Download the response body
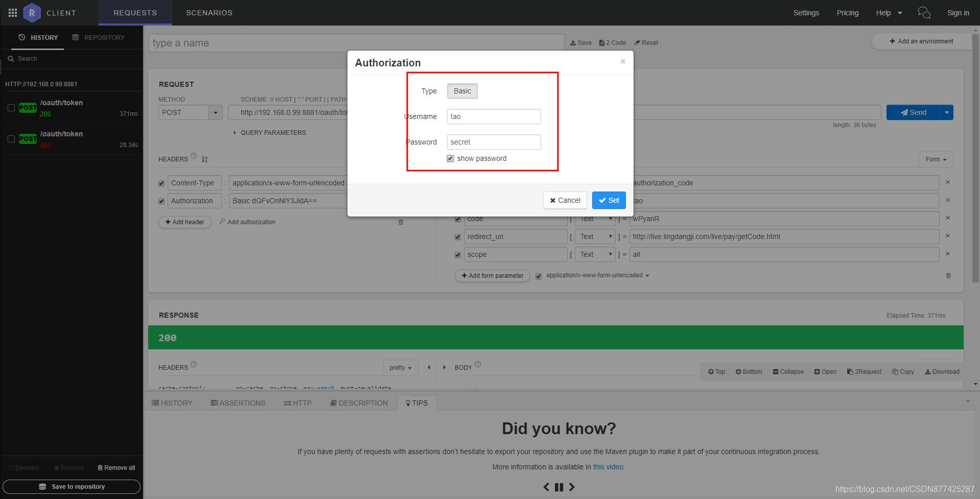Viewport: 980px width, 499px height. (x=942, y=372)
